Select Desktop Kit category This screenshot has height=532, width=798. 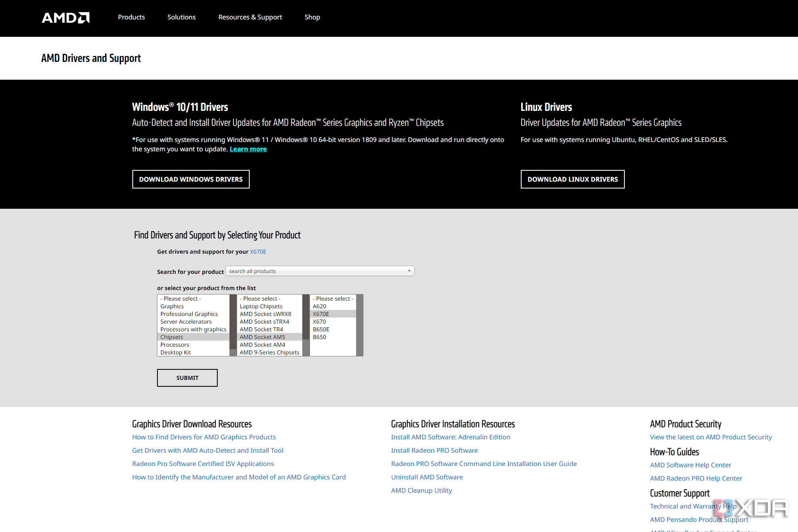[x=193, y=352]
